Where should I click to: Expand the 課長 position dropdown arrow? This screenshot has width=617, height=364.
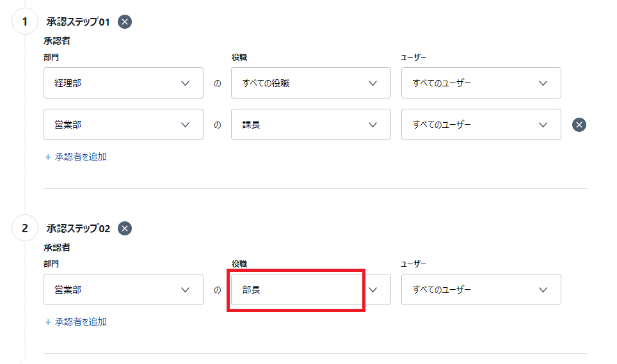373,125
